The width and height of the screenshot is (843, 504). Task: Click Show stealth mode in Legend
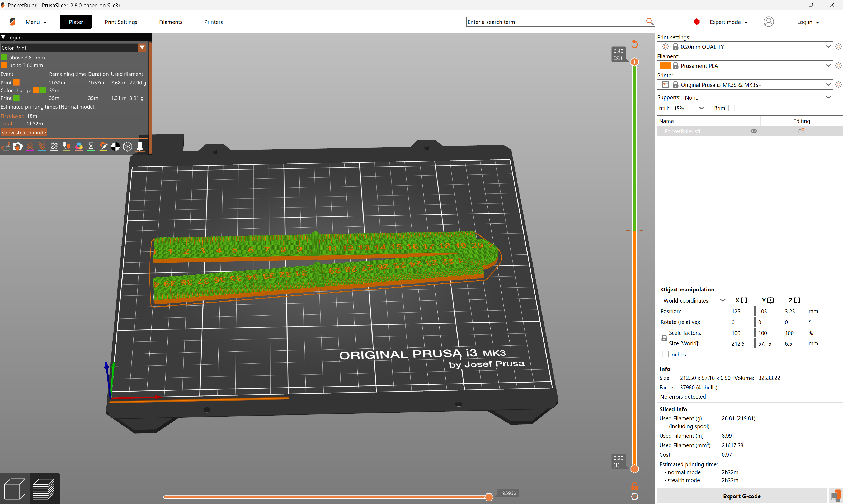[24, 133]
